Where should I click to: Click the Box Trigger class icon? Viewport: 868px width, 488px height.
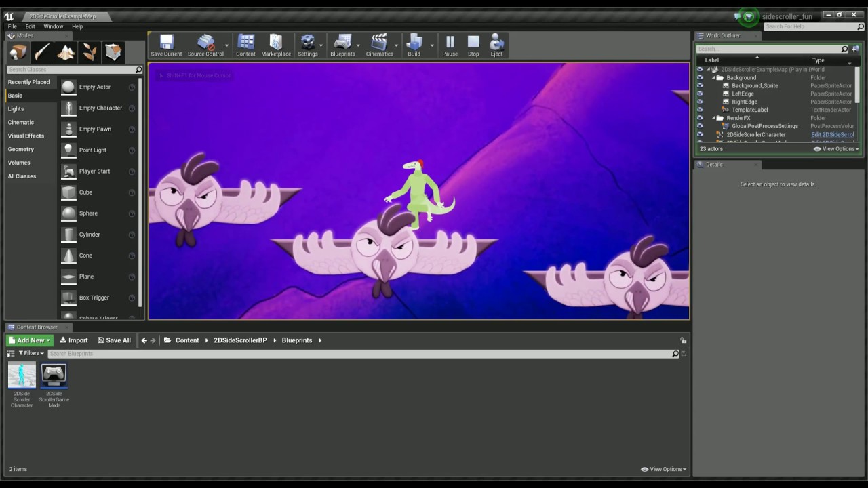[68, 297]
